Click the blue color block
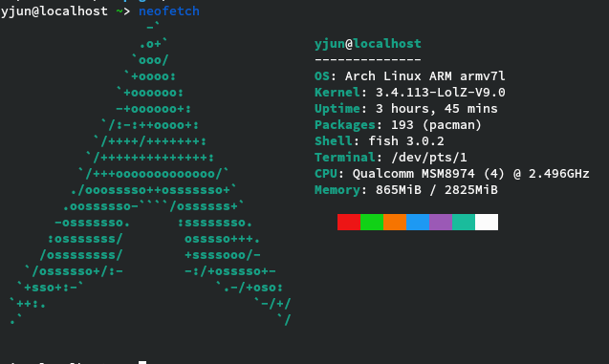This screenshot has width=609, height=364. click(418, 222)
